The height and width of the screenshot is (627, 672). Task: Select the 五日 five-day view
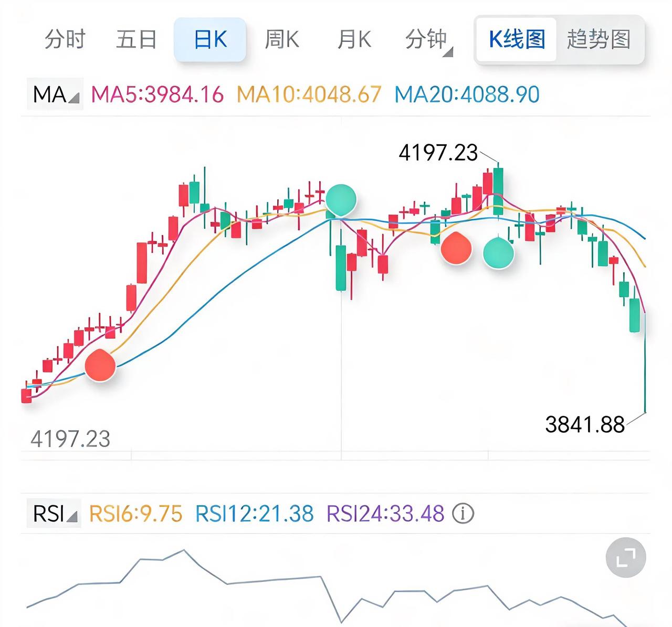(136, 39)
